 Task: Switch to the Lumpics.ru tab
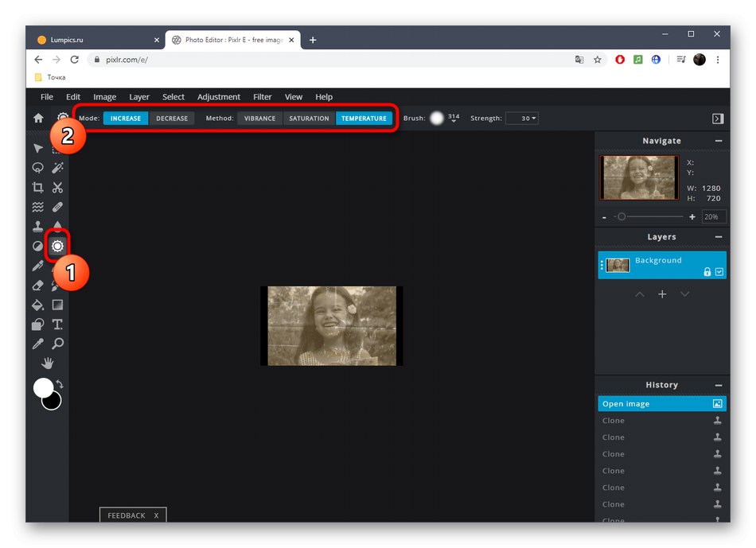tap(96, 40)
